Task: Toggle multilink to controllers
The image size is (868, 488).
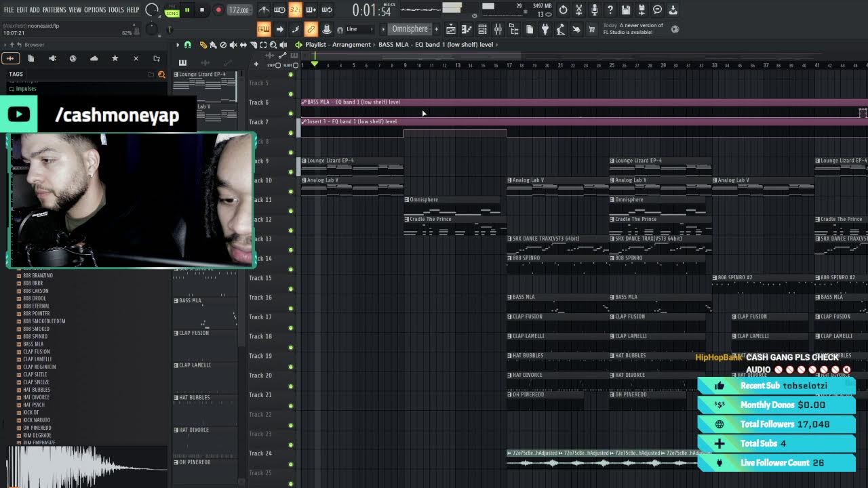Action: pyautogui.click(x=311, y=29)
